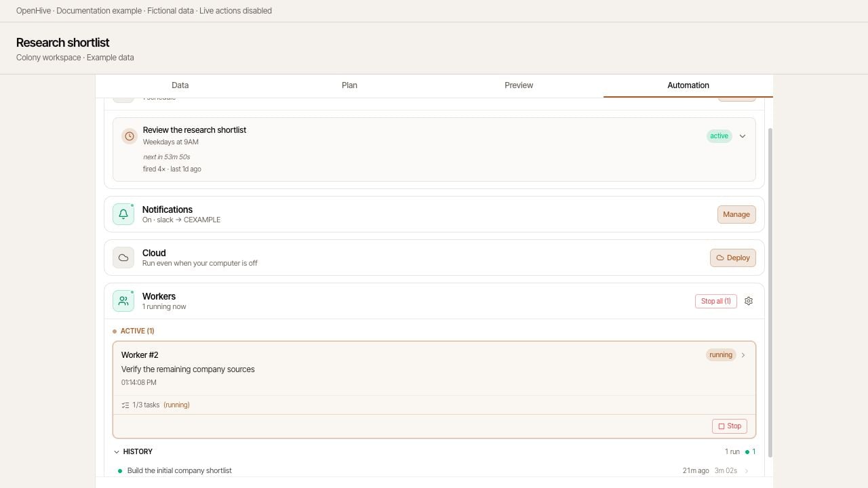Click the ACTIVE (1) section label

tap(138, 331)
